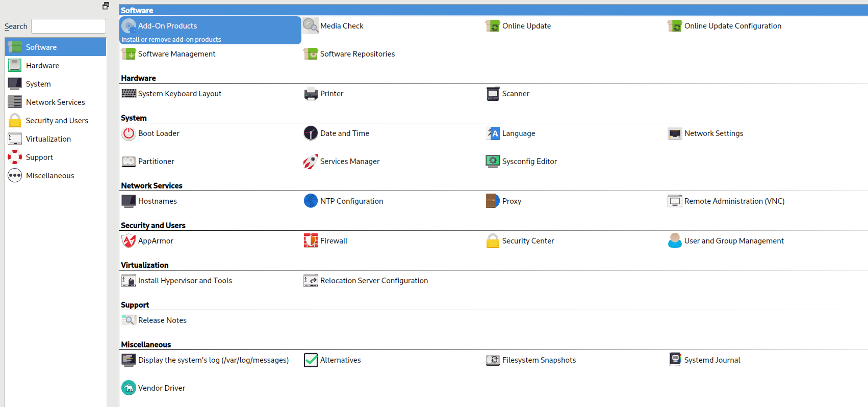The image size is (868, 407).
Task: Open the NTP Configuration globe icon
Action: tap(311, 201)
